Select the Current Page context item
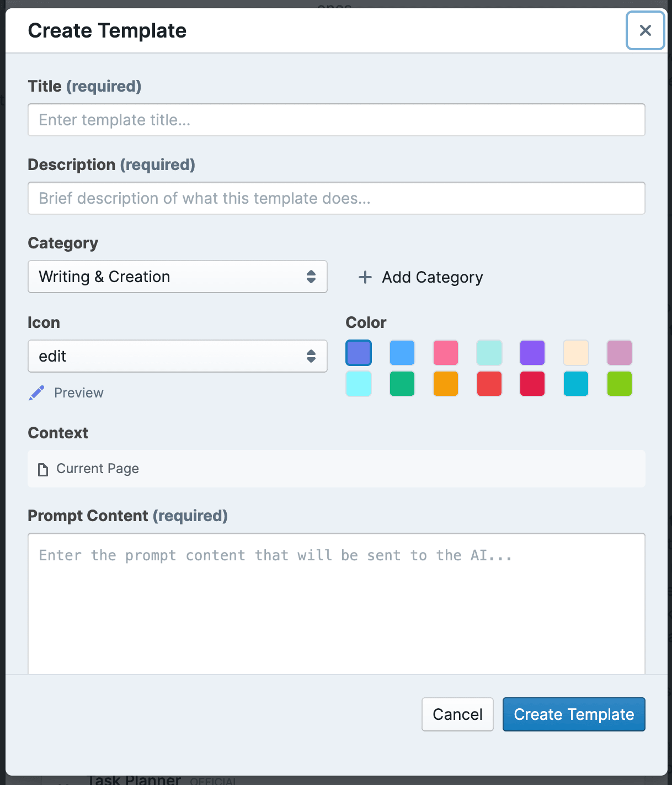This screenshot has height=785, width=672. pos(98,469)
